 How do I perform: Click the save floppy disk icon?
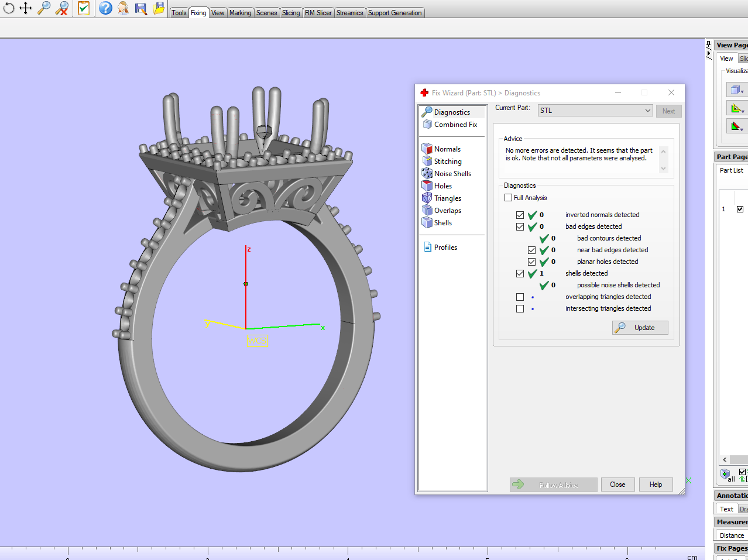coord(141,8)
